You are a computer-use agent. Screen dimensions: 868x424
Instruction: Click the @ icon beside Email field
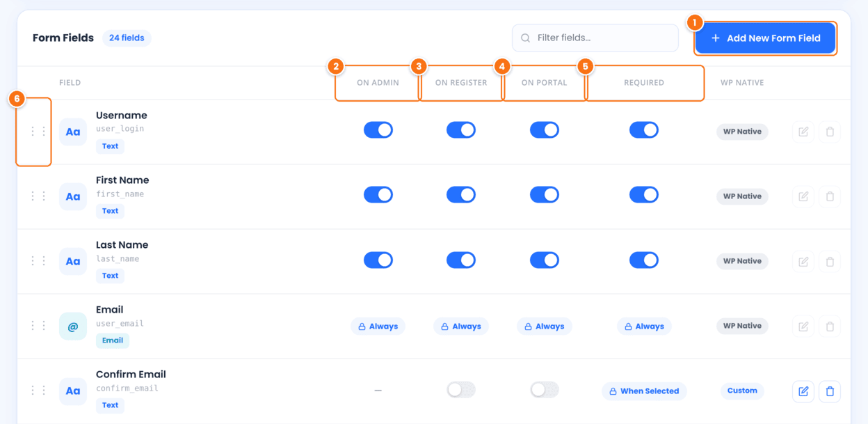(x=73, y=326)
